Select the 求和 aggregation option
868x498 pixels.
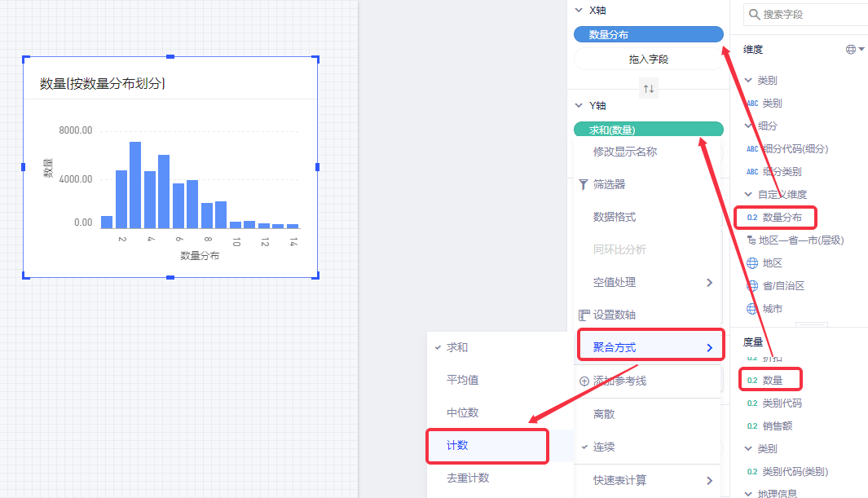pyautogui.click(x=457, y=347)
